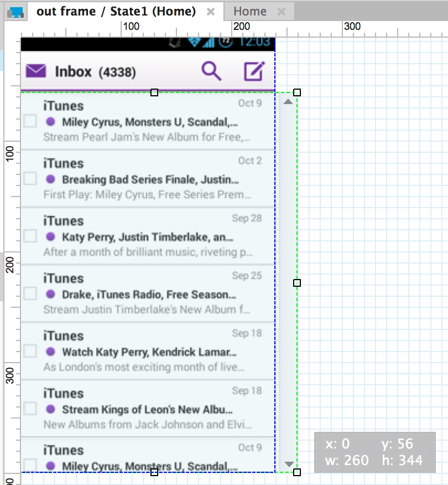
Task: Select the out frame / State1 (Home) tab
Action: [x=116, y=12]
